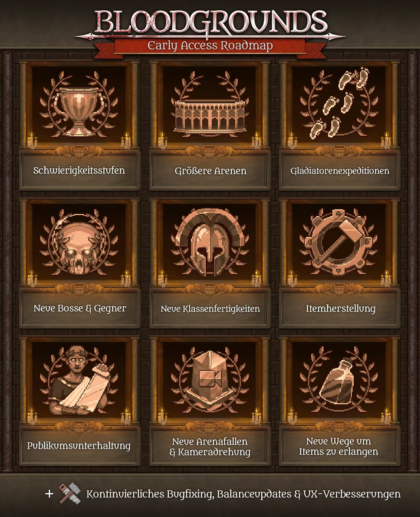Click the potion bottle icon
Screen dimensions: 420x517
(x=340, y=381)
